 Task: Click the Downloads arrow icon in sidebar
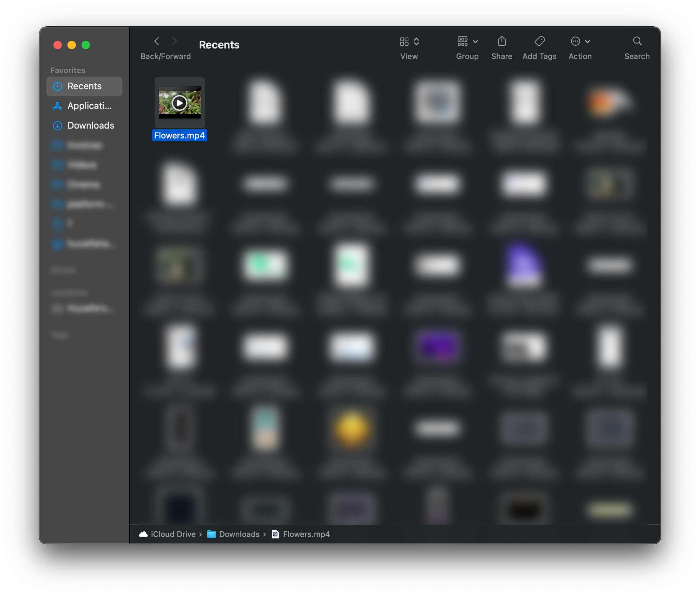pyautogui.click(x=58, y=126)
